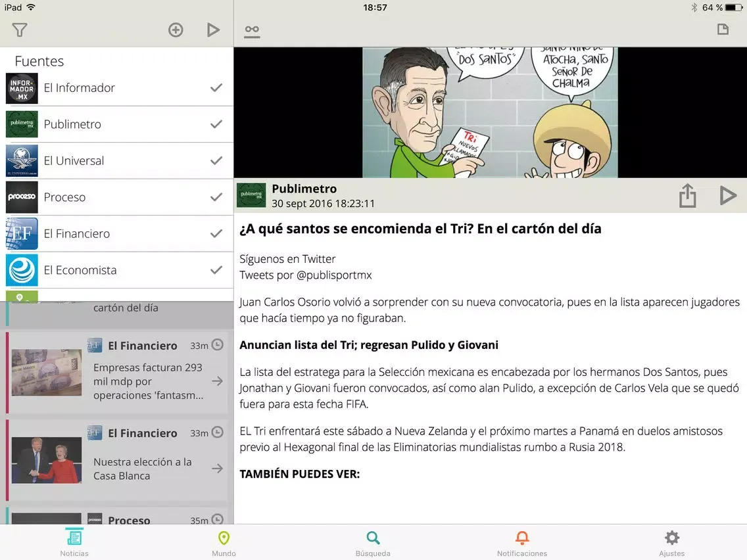
Task: Click the battery indicator in status bar
Action: [734, 8]
